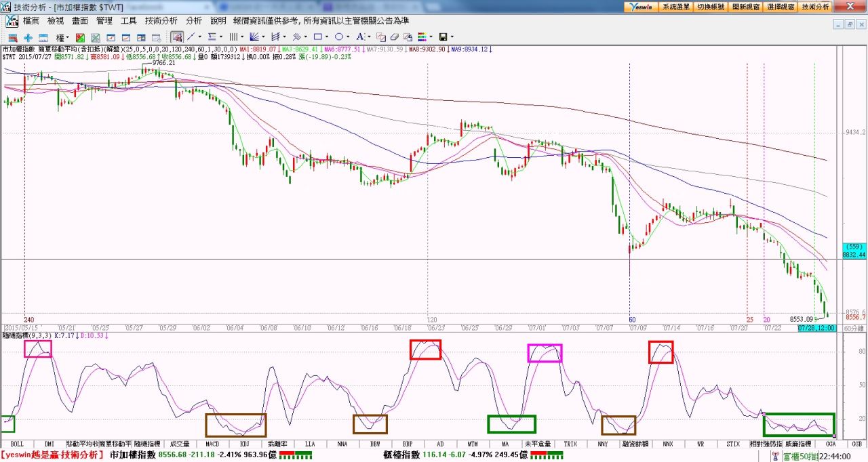Switch to the MACD indicator tab
868x462 pixels.
[x=212, y=444]
